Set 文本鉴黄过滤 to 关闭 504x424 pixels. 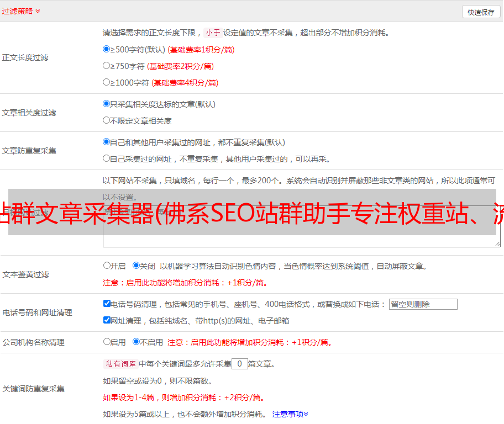[136, 266]
